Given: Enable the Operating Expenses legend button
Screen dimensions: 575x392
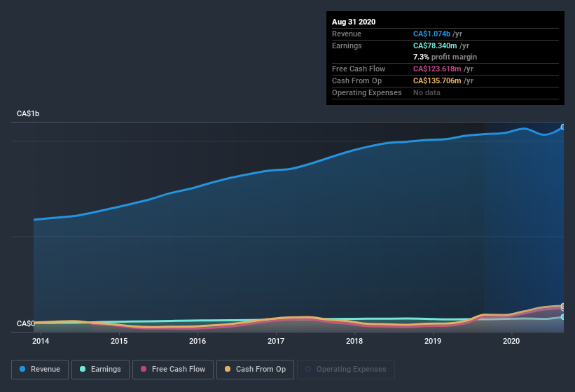Looking at the screenshot, I should [346, 370].
